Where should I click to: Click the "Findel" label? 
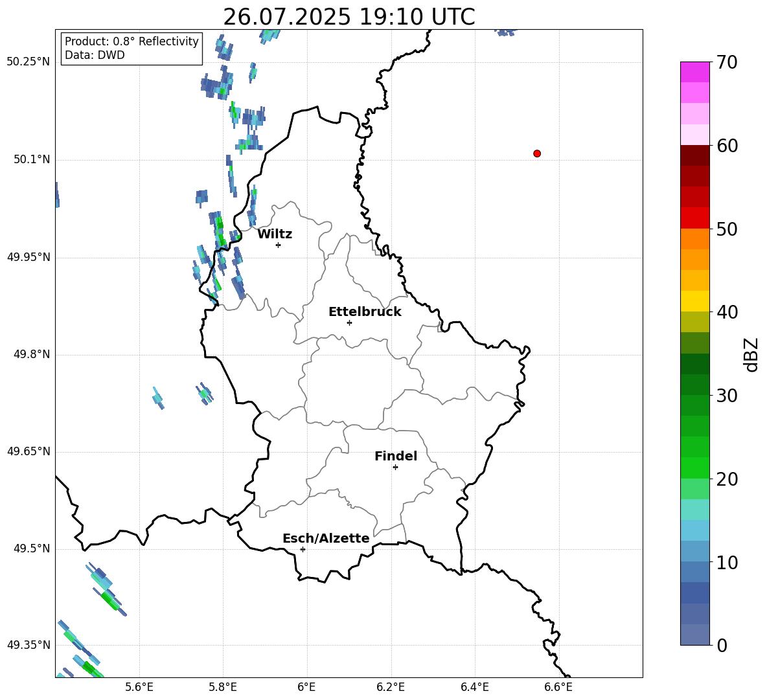(396, 456)
